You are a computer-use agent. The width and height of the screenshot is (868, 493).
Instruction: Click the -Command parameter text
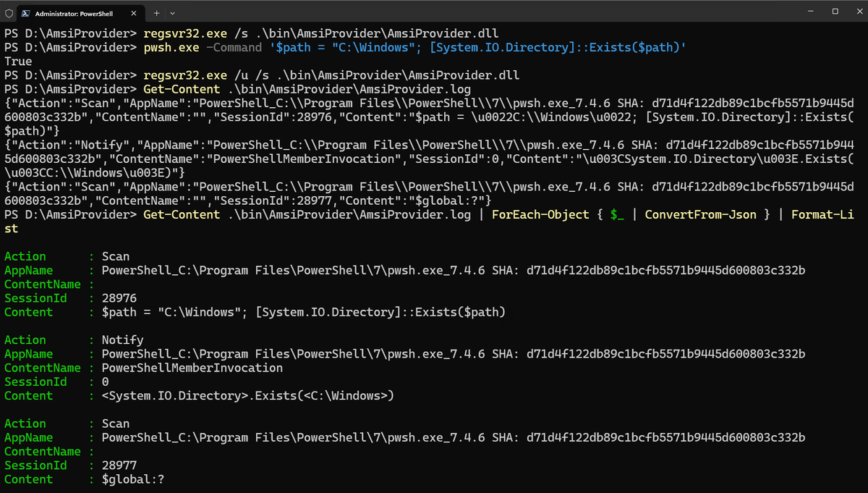pos(234,48)
